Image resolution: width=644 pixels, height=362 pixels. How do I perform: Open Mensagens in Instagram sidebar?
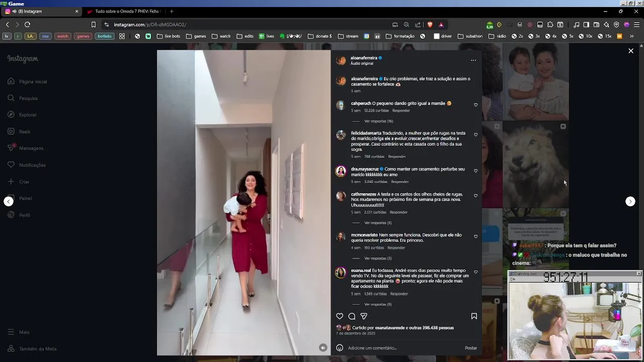[26, 148]
